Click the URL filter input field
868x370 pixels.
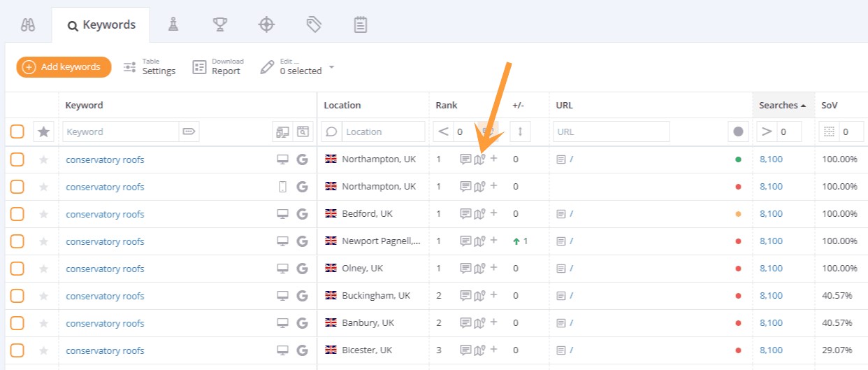[x=612, y=131]
